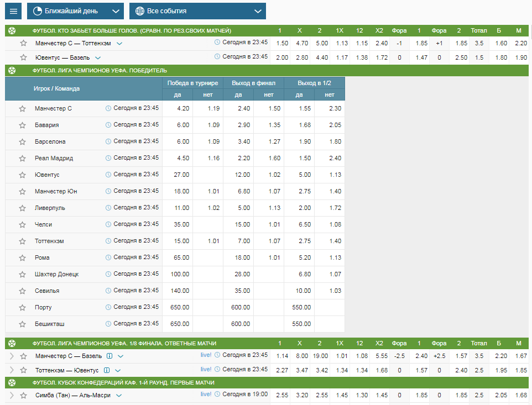
Task: Click clock icon in Бавария row
Action: pyautogui.click(x=108, y=125)
